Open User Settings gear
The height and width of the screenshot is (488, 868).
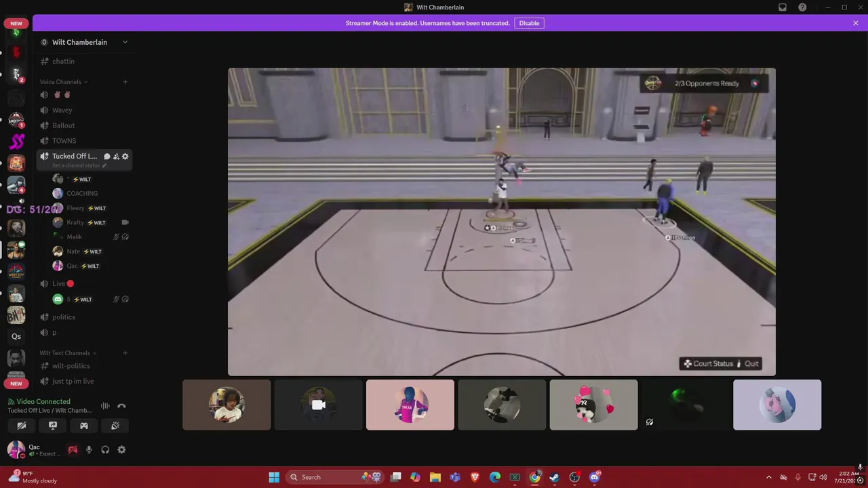(121, 450)
